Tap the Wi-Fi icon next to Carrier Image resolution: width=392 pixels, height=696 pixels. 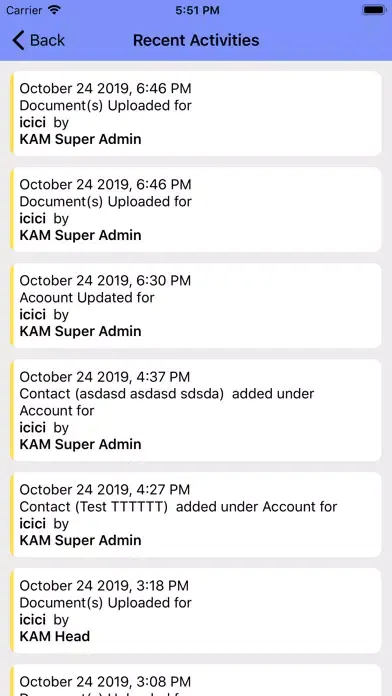[x=55, y=10]
